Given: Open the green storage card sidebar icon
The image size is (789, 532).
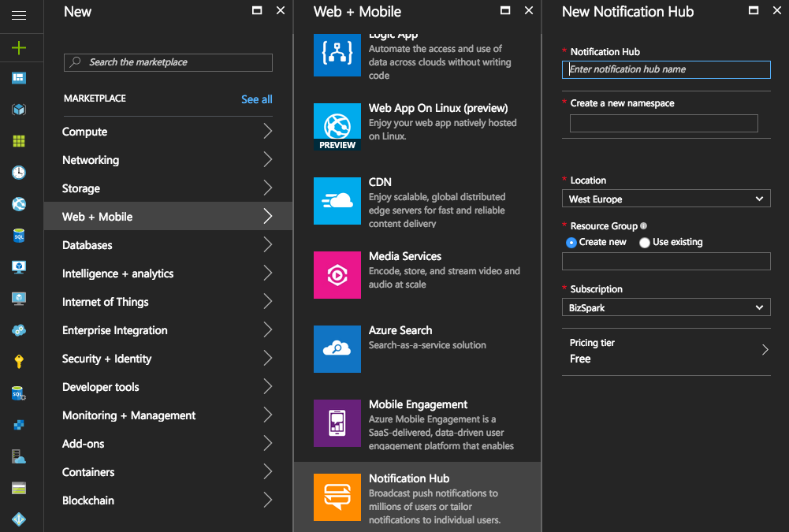Looking at the screenshot, I should (19, 488).
